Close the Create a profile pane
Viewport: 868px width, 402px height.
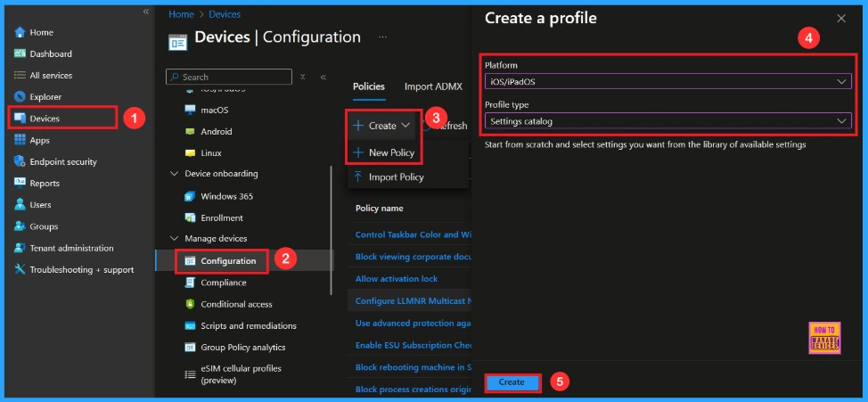[841, 18]
